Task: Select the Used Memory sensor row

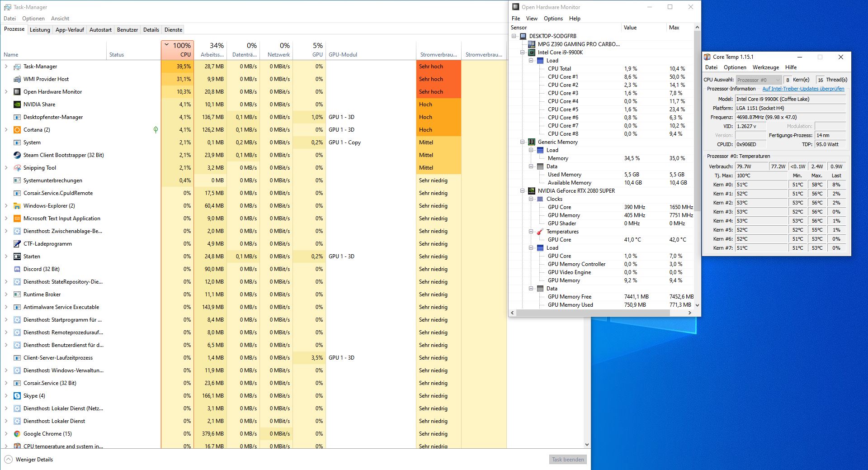Action: (601, 175)
